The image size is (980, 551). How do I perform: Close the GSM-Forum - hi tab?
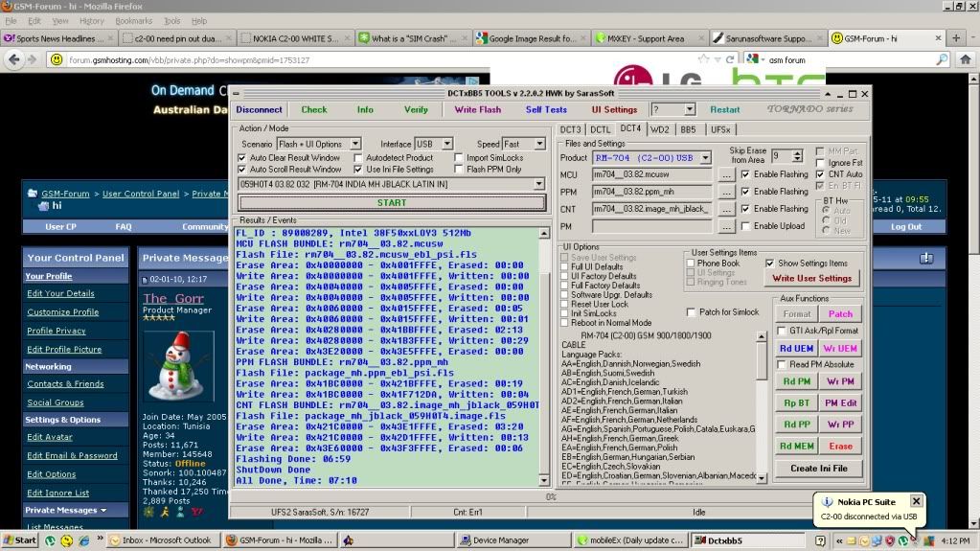938,38
